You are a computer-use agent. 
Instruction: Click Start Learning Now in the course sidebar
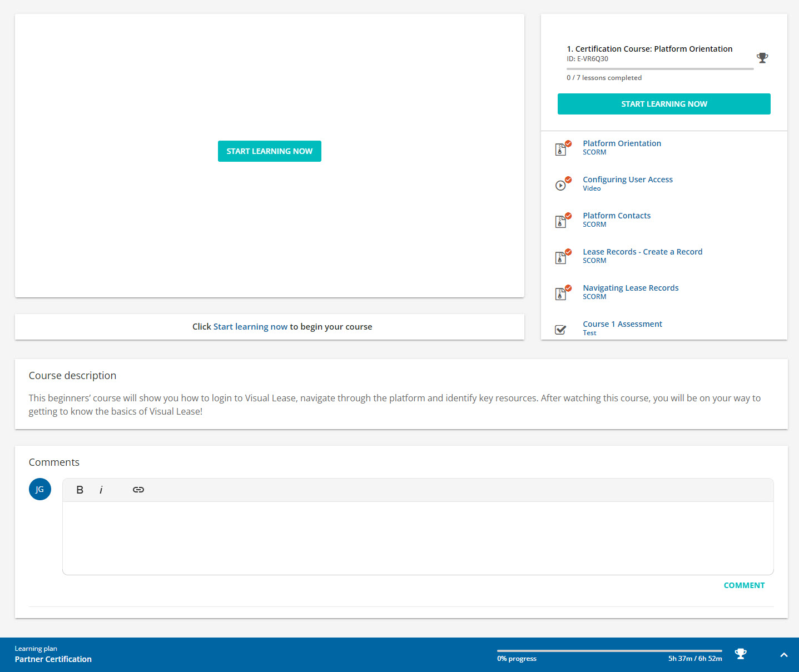(664, 104)
